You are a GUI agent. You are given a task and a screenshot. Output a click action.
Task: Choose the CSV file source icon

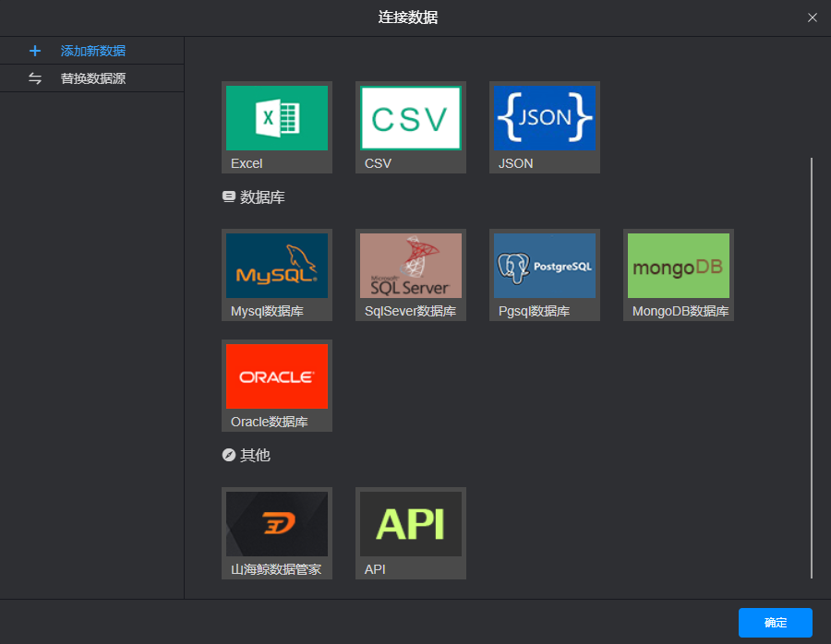(x=410, y=118)
